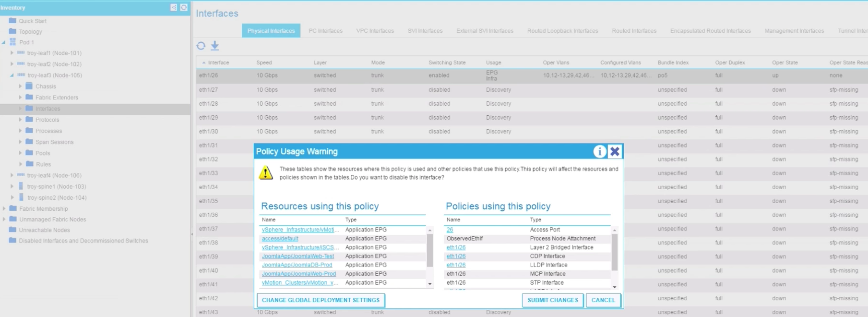Expand the Fabric Extenders folder

coord(20,98)
